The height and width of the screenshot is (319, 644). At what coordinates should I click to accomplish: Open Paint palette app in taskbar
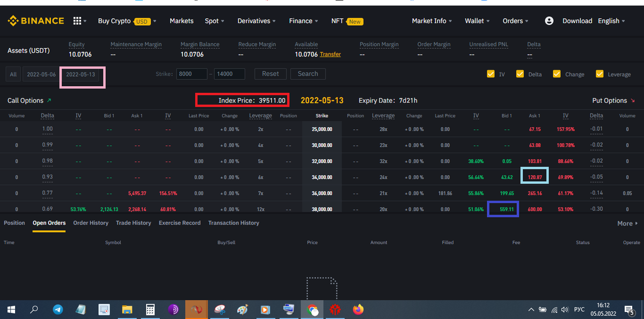tap(243, 309)
